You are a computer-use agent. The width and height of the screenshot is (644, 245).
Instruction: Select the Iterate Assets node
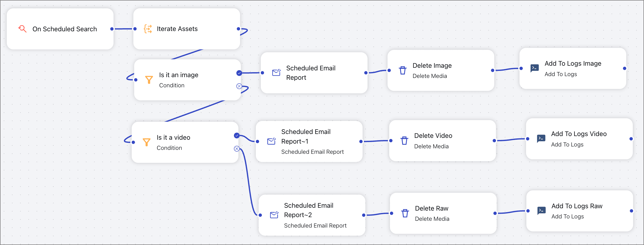click(x=187, y=29)
